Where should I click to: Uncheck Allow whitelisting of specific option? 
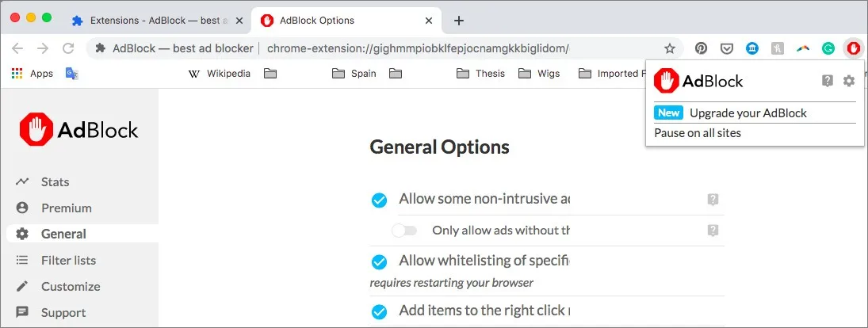coord(380,261)
